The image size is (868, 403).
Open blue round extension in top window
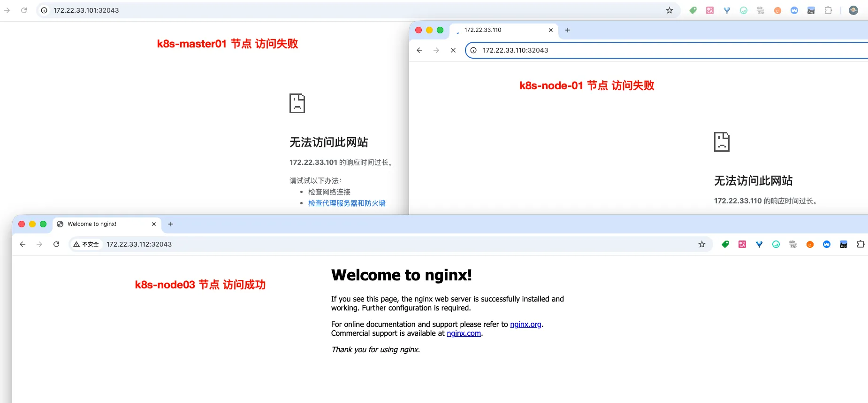click(x=794, y=10)
